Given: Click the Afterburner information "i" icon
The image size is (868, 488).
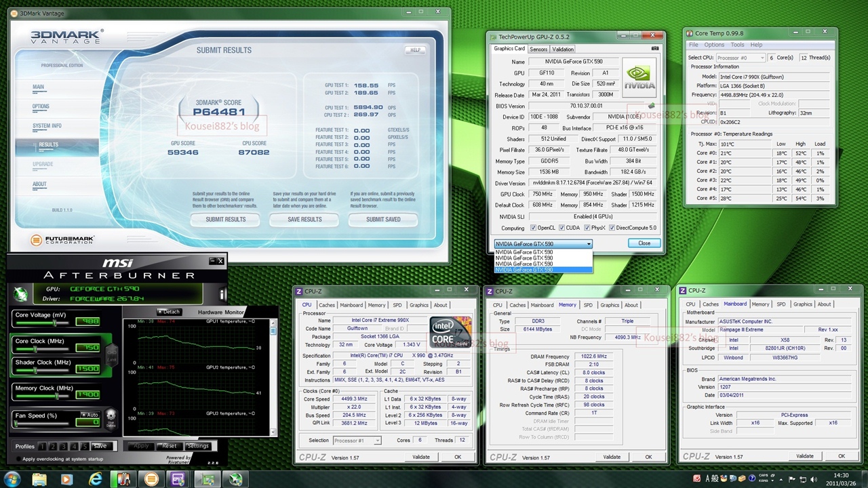Looking at the screenshot, I should [222, 294].
